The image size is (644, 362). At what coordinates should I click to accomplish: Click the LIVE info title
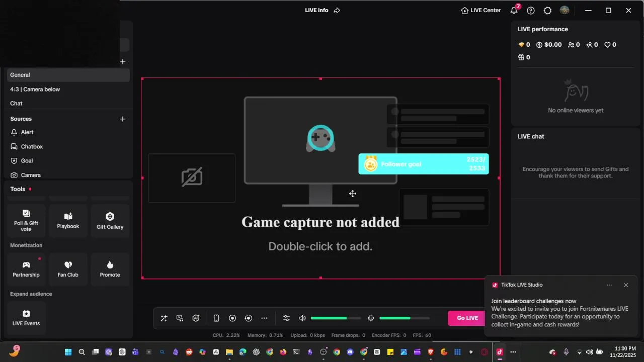click(x=316, y=10)
